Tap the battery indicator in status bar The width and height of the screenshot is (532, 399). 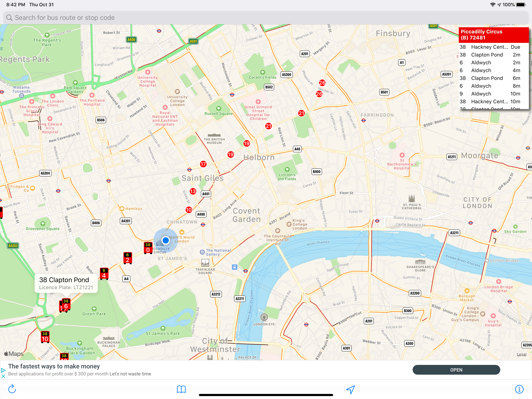(521, 4)
